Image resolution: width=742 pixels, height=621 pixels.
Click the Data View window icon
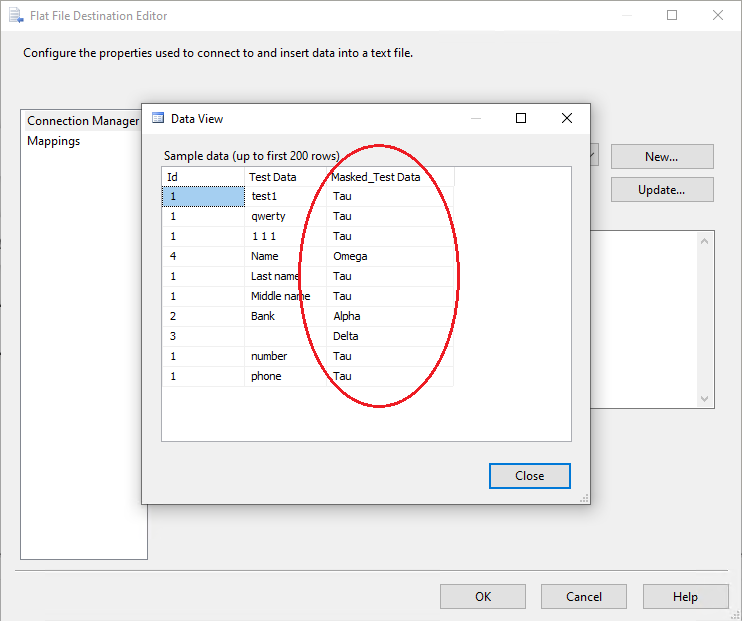tap(157, 118)
